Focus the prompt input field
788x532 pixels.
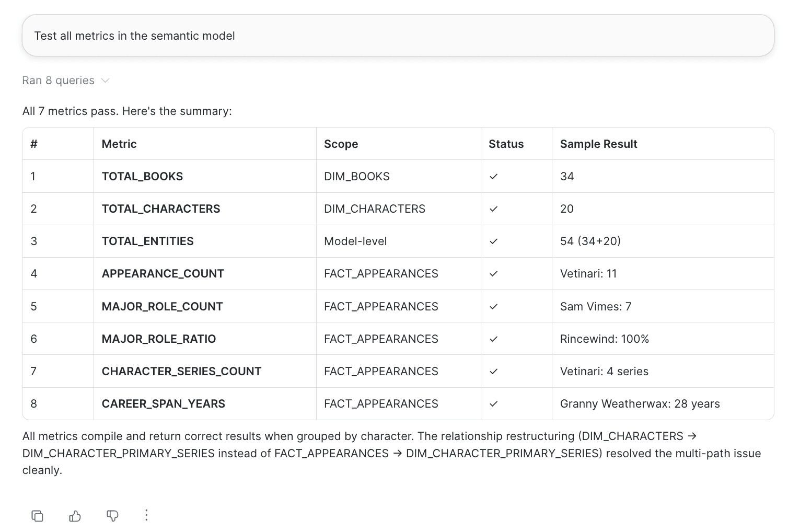[398, 36]
